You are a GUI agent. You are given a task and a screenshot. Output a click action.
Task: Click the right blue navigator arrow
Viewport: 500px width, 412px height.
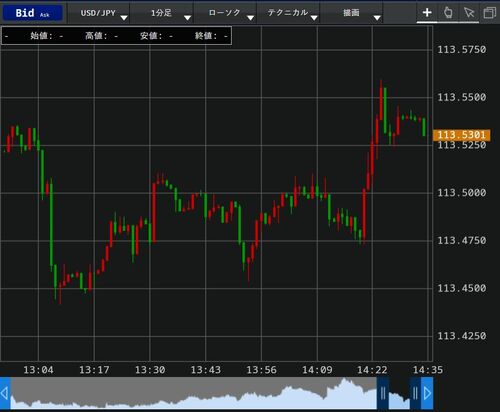point(427,394)
